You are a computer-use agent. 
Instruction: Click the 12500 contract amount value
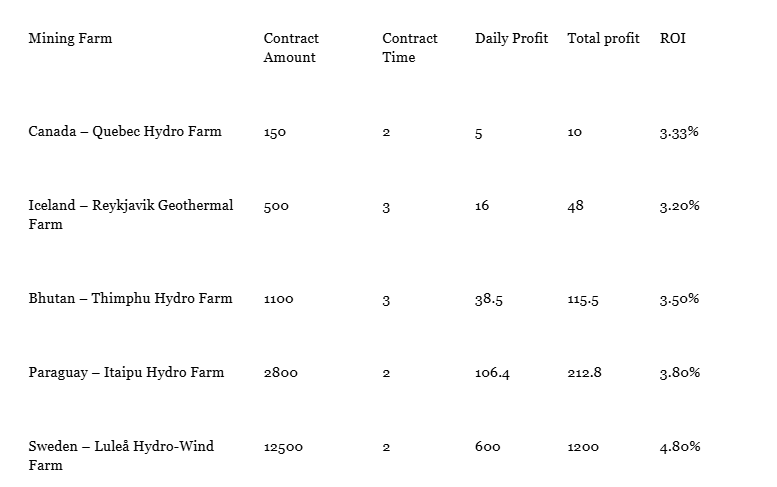coord(283,448)
